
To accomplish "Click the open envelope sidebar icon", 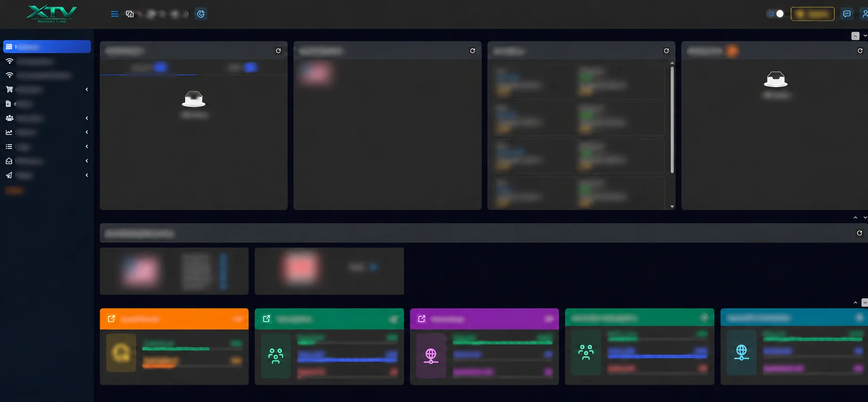I will (9, 161).
